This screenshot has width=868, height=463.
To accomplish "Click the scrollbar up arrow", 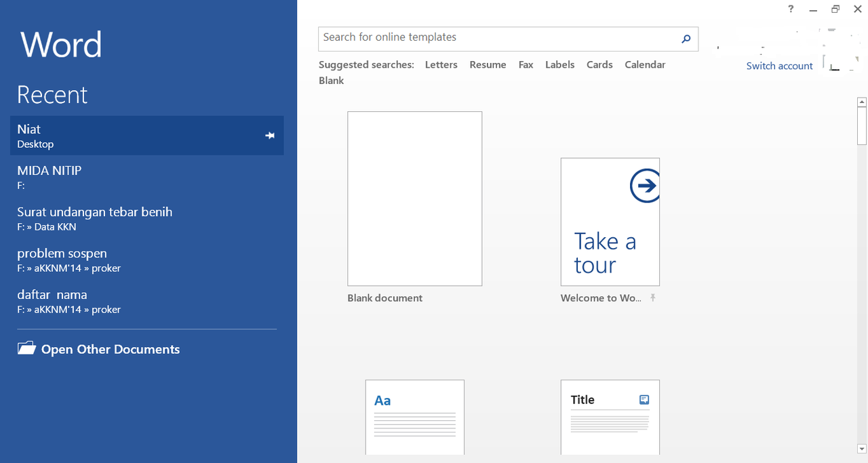I will click(x=862, y=102).
